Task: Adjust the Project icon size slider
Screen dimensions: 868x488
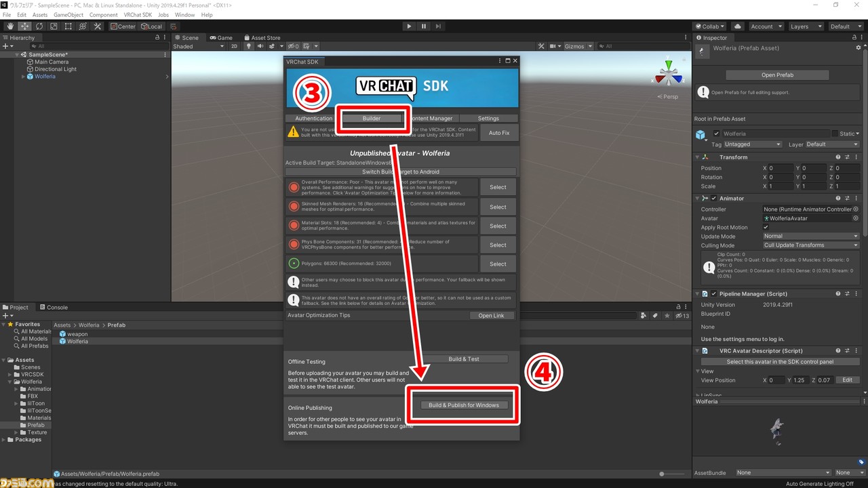Action: tap(671, 474)
